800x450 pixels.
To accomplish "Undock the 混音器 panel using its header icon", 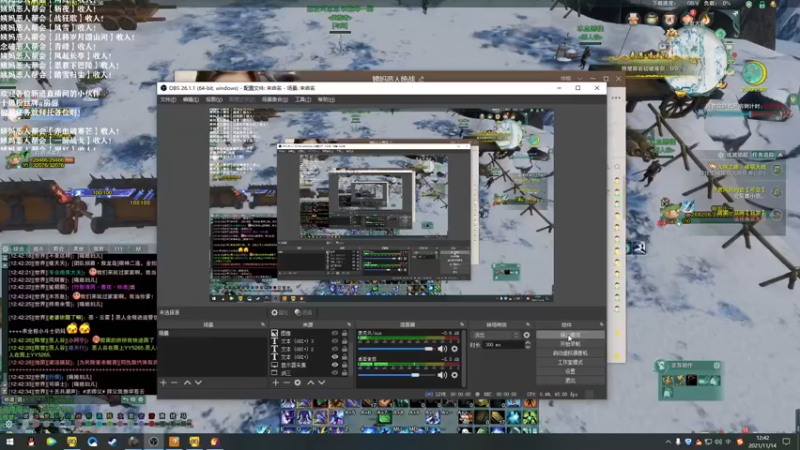I will (x=462, y=324).
